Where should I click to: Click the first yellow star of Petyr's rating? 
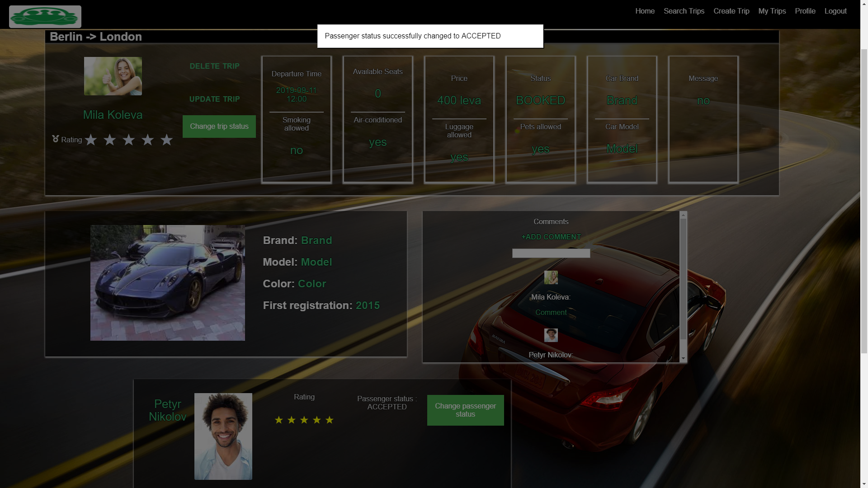pyautogui.click(x=279, y=420)
